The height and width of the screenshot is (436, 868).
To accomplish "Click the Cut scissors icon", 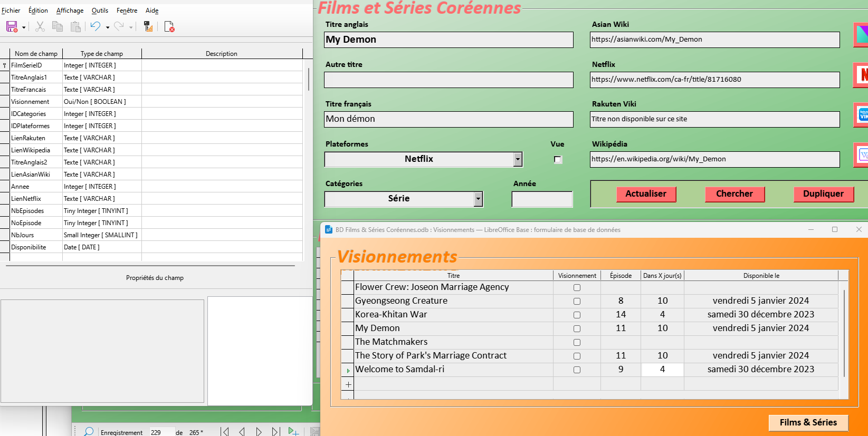I will [40, 26].
